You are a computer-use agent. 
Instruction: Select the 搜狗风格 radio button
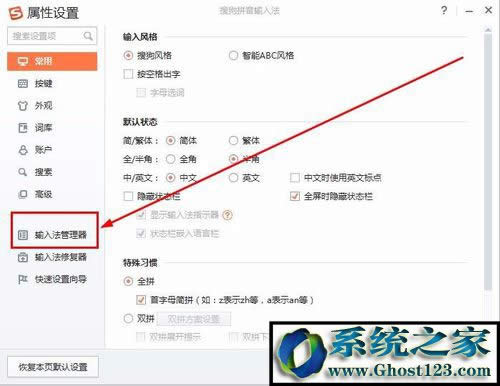[128, 55]
